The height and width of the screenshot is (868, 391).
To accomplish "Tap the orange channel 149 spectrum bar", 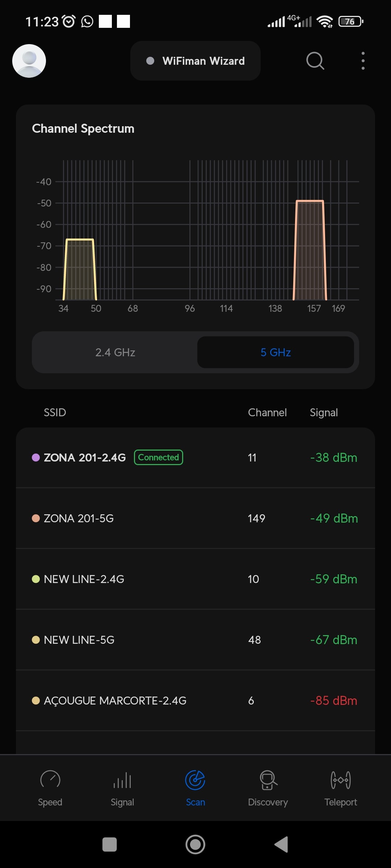I will coord(310,250).
